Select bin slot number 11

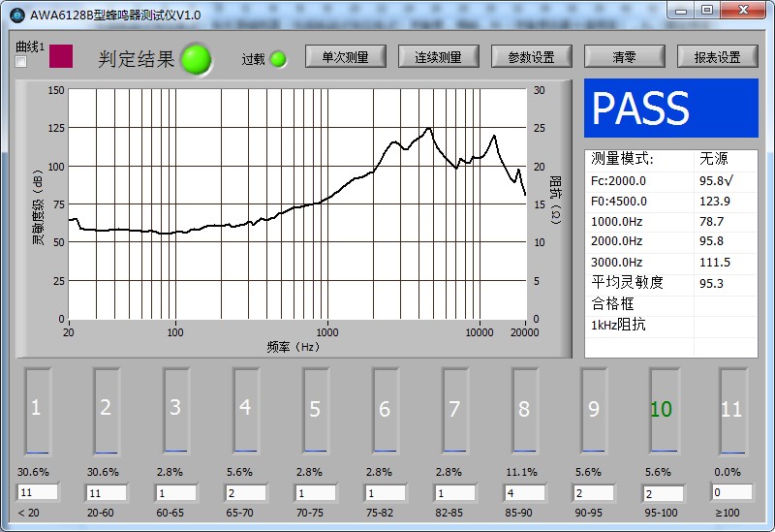pyautogui.click(x=731, y=409)
